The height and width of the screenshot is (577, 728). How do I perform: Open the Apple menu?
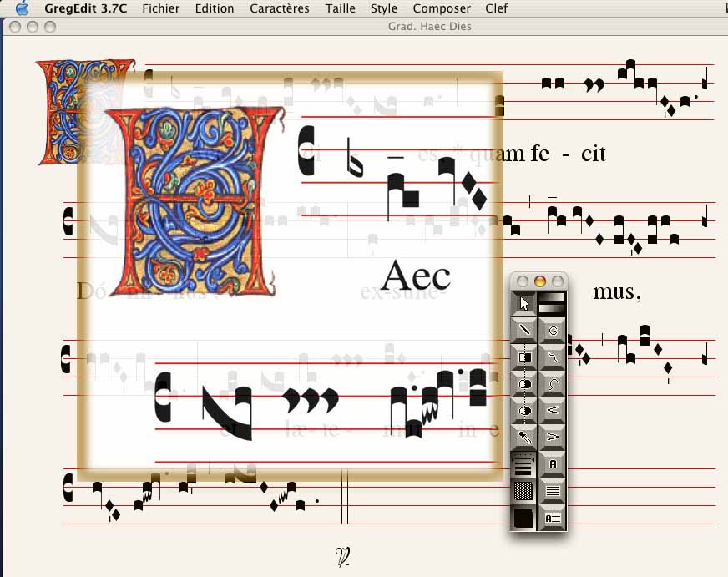(x=22, y=8)
